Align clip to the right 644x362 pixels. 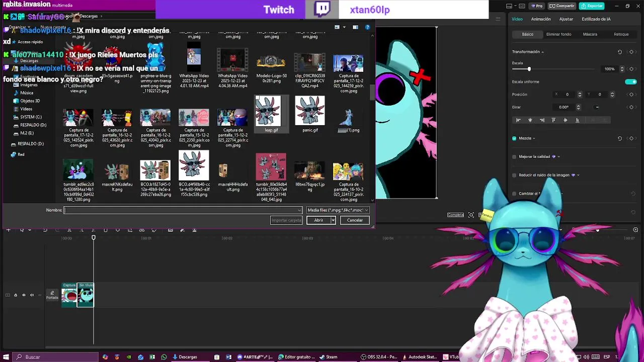click(542, 120)
